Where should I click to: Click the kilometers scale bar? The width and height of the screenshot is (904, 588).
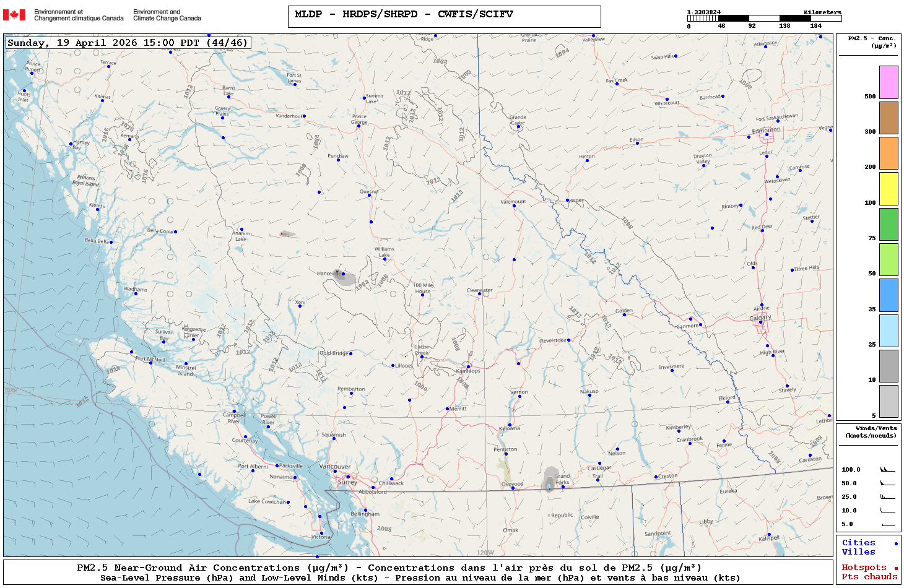[764, 19]
